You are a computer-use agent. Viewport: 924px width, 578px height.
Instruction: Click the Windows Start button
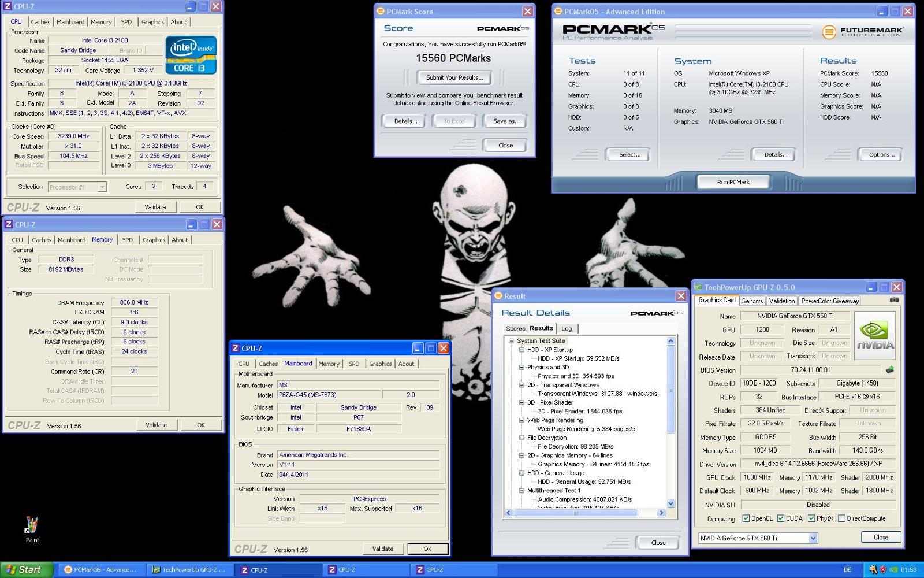point(27,570)
